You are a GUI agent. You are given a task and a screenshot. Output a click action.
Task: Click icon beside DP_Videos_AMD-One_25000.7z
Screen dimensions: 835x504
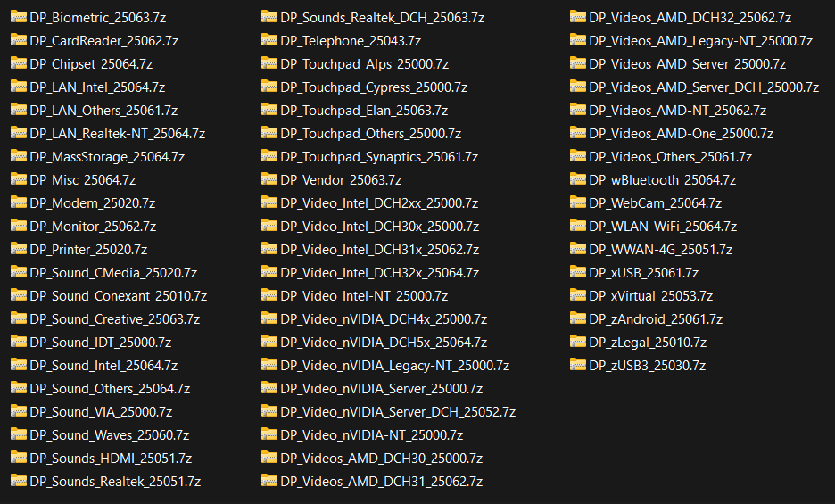coord(578,132)
